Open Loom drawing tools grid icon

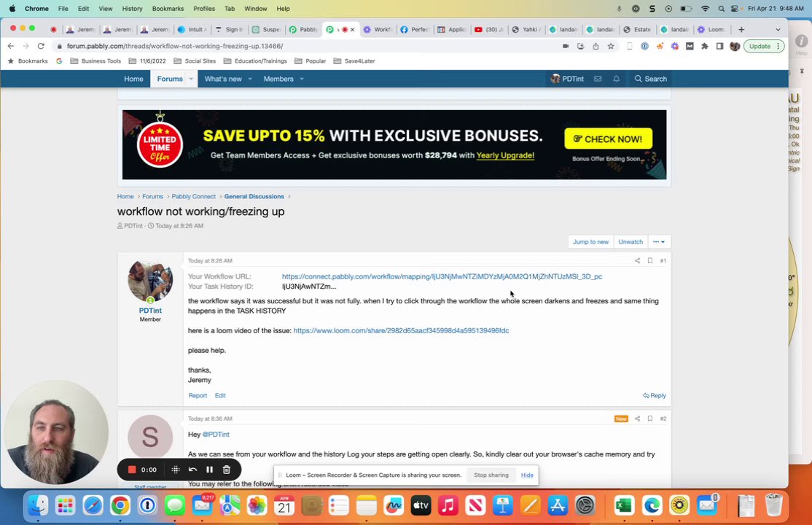(x=176, y=470)
